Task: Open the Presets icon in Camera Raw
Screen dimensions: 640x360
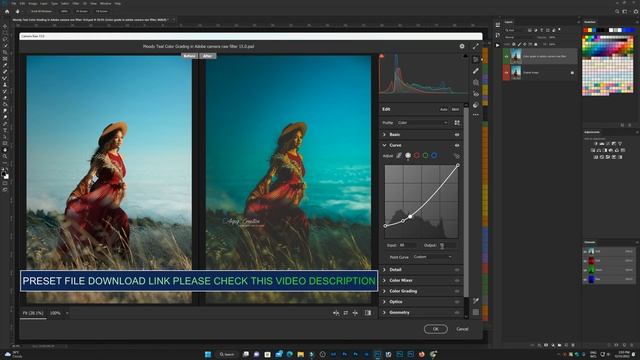Action: point(476,105)
